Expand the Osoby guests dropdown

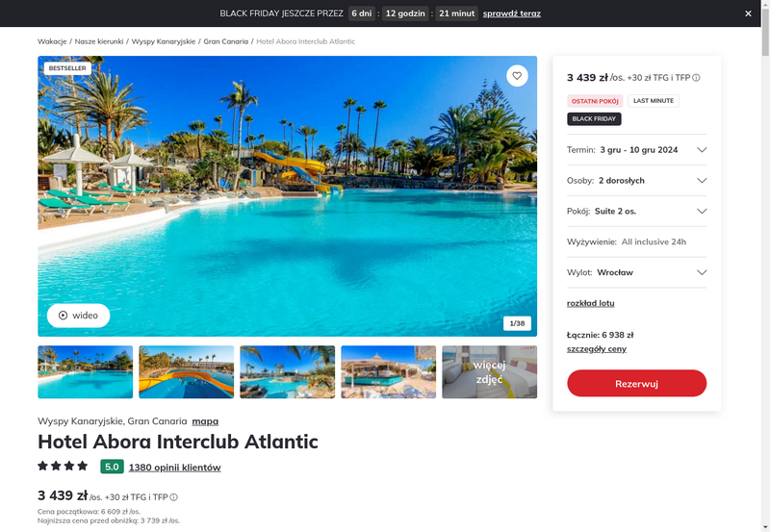pos(636,181)
